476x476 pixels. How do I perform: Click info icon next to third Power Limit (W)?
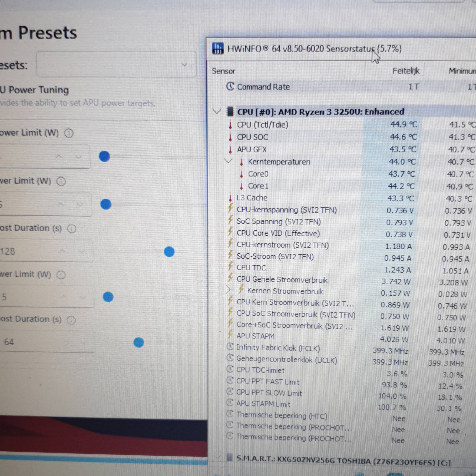pyautogui.click(x=61, y=275)
